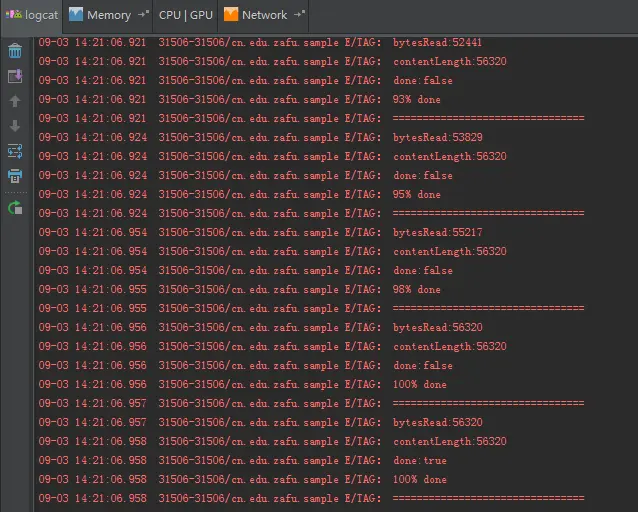Image resolution: width=638 pixels, height=512 pixels.
Task: Click the print icon in sidebar
Action: click(15, 176)
